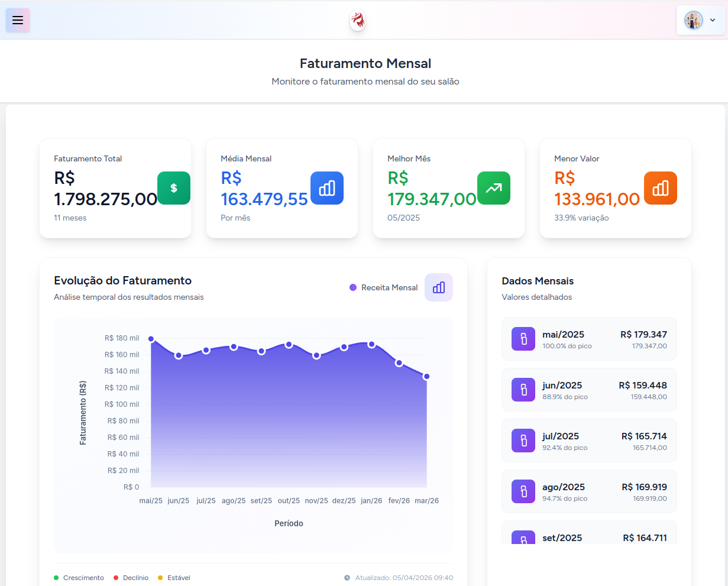The image size is (728, 586).
Task: Select the jun/25 data point on chart
Action: pyautogui.click(x=179, y=355)
